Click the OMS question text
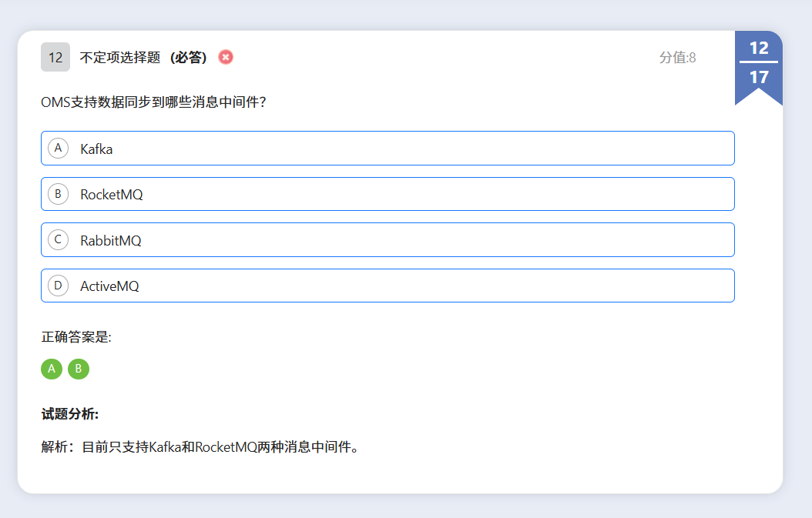 [154, 102]
